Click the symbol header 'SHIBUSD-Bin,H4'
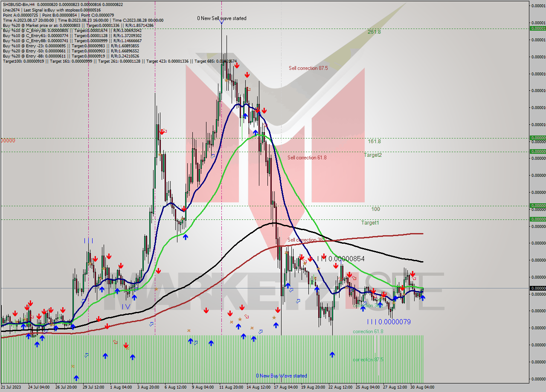The height and width of the screenshot is (392, 546). (x=19, y=4)
